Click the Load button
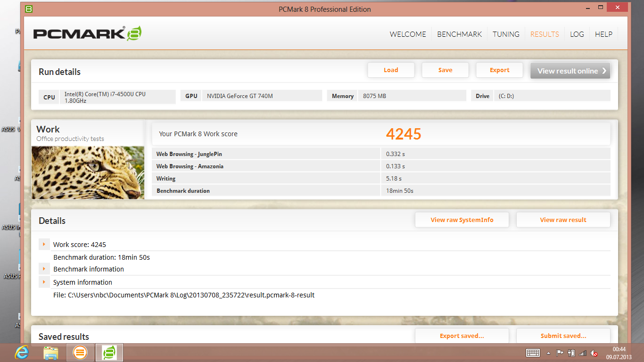The image size is (644, 362). (391, 70)
